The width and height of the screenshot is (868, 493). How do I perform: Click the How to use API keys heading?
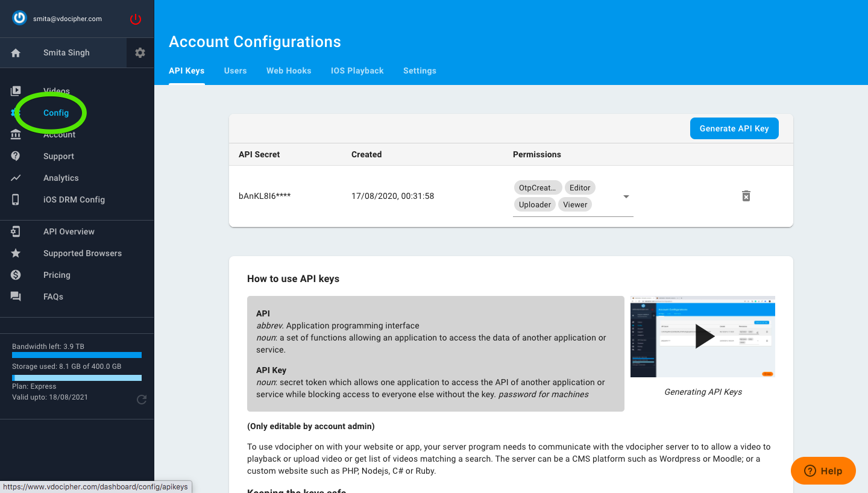click(x=293, y=278)
